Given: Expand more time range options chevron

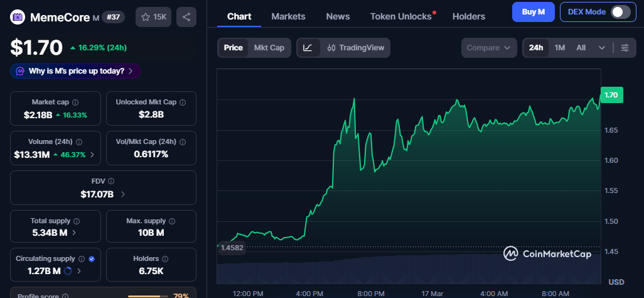Looking at the screenshot, I should coord(602,48).
